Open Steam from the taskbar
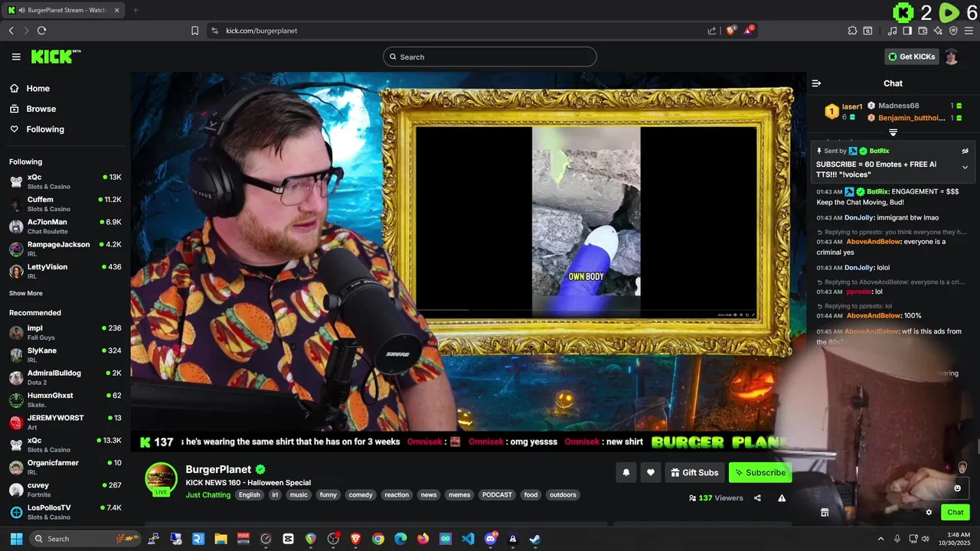 [535, 539]
